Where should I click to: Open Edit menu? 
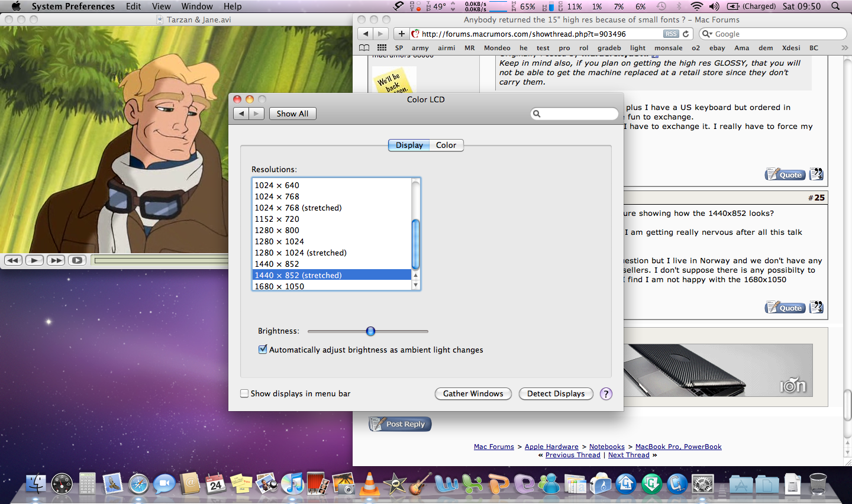click(134, 6)
